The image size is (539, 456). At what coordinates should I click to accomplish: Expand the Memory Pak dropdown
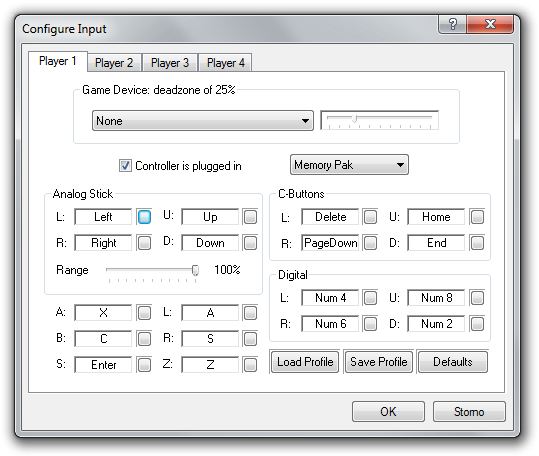pyautogui.click(x=349, y=165)
